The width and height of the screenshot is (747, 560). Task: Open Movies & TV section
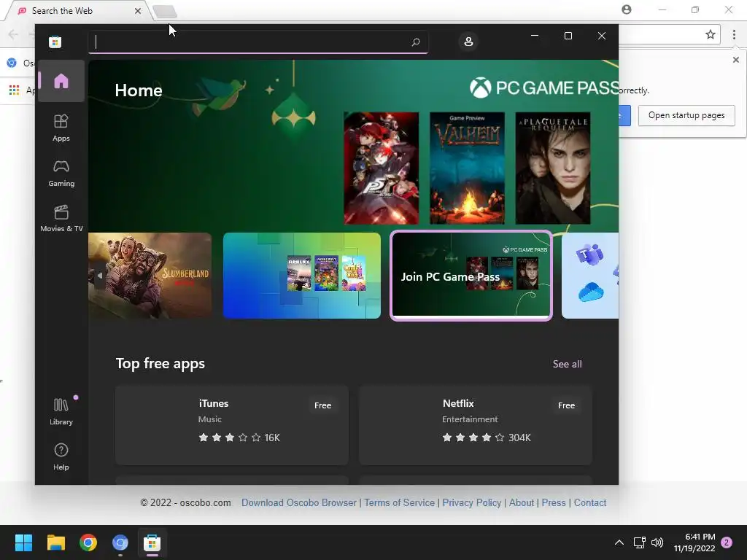point(61,219)
